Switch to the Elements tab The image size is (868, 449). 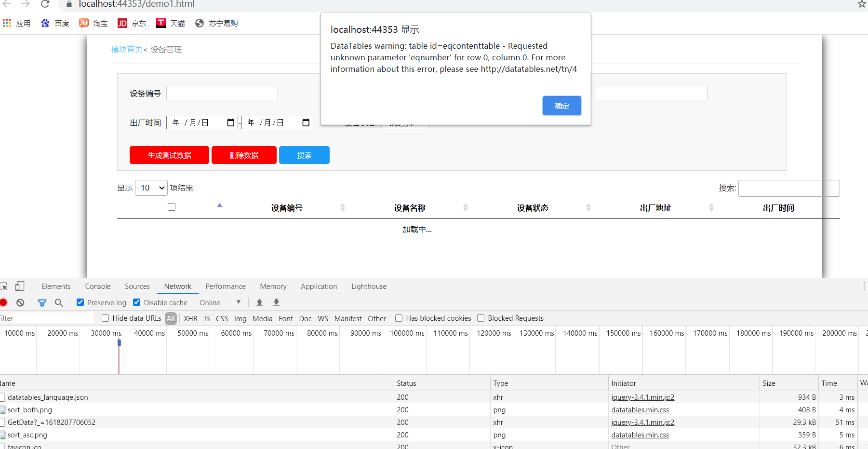pyautogui.click(x=56, y=286)
